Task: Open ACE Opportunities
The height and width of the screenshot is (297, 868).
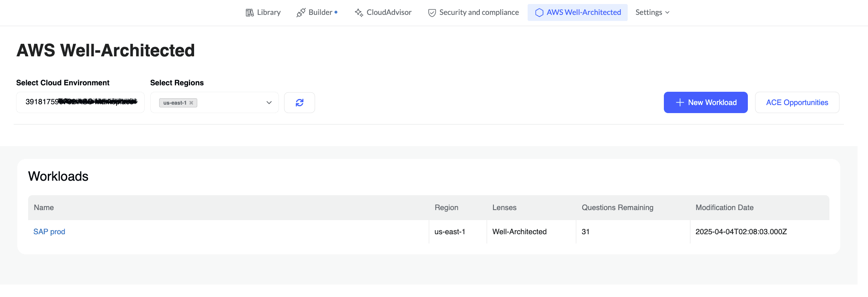Action: click(x=797, y=103)
